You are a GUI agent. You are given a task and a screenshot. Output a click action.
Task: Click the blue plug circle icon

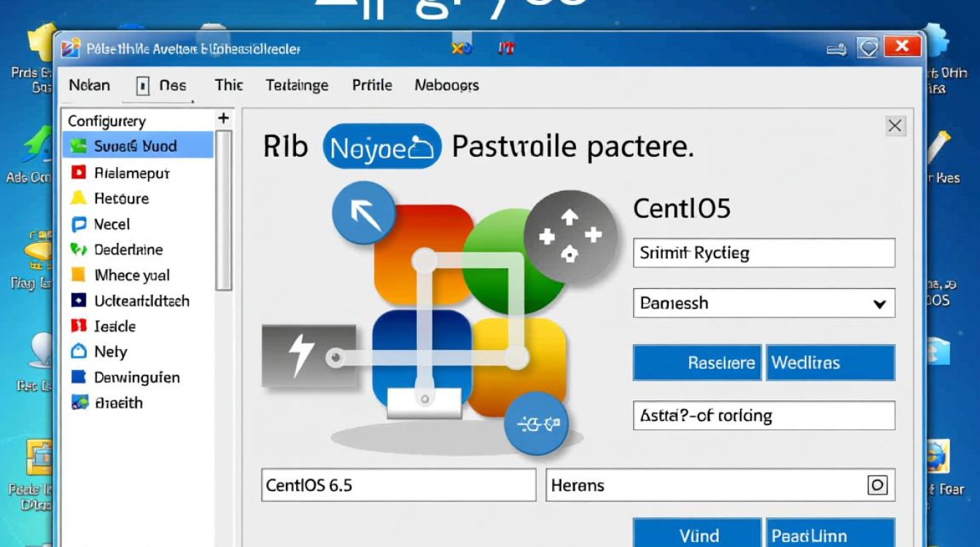tap(536, 423)
